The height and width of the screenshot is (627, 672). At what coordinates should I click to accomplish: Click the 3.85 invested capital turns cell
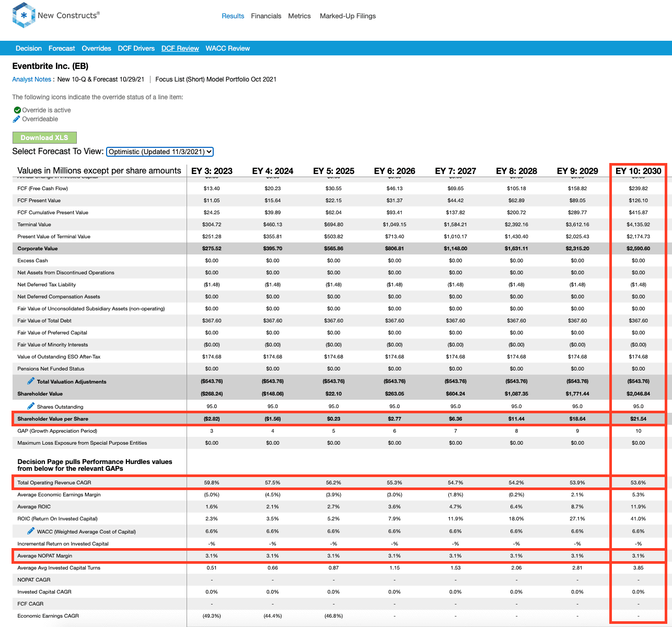pyautogui.click(x=638, y=567)
